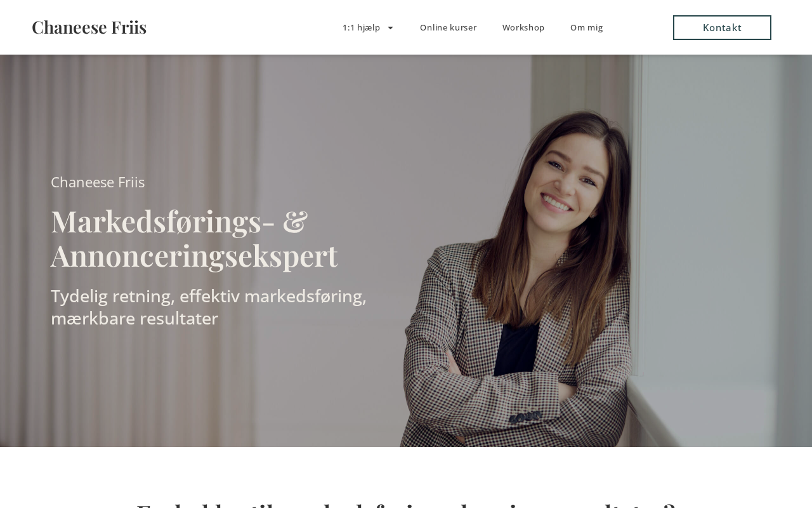
Task: Click the hero portrait of the woman
Action: pyautogui.click(x=527, y=273)
